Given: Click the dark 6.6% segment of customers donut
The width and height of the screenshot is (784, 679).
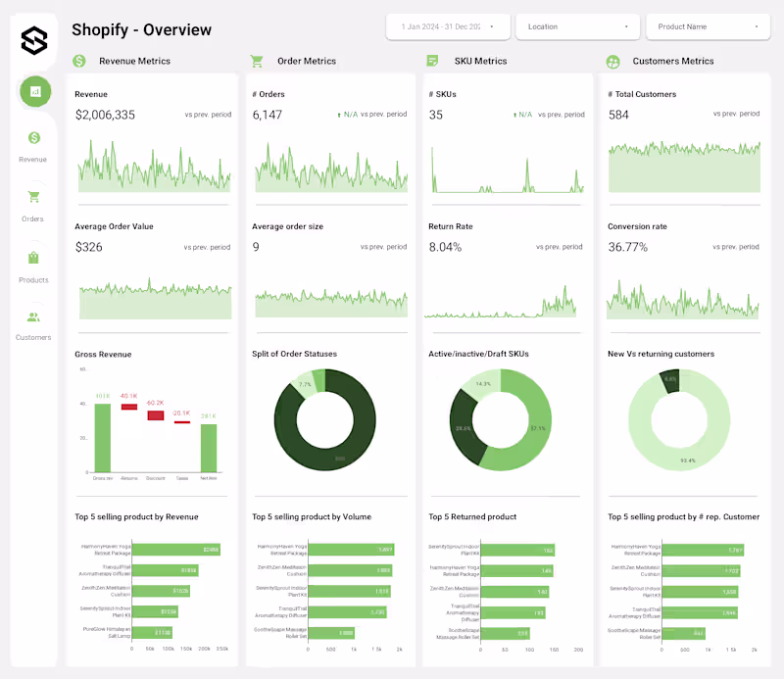Looking at the screenshot, I should coord(670,379).
